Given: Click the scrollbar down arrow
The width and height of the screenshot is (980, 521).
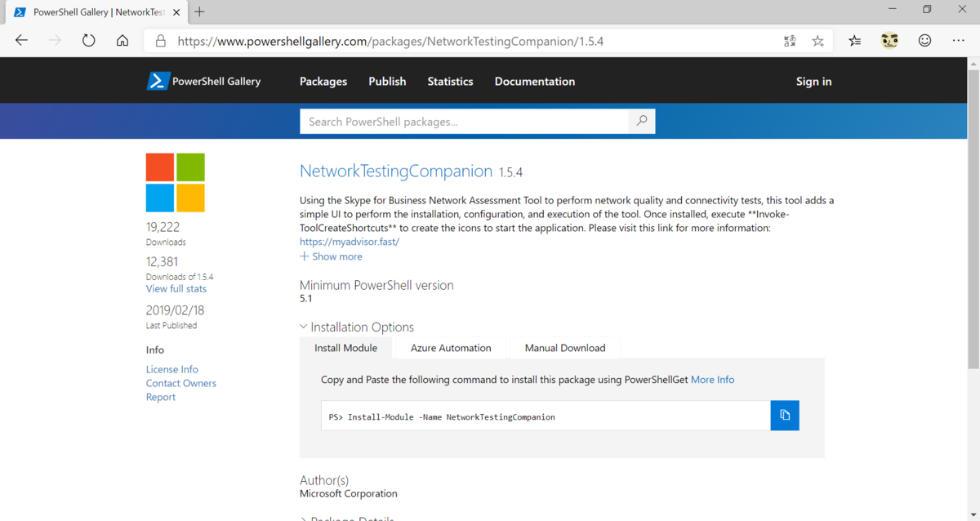Looking at the screenshot, I should [x=973, y=514].
